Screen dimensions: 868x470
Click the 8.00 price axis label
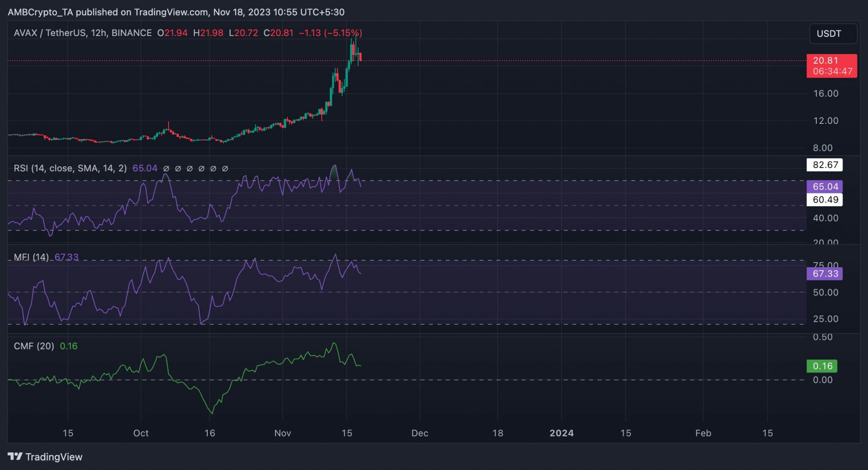pyautogui.click(x=823, y=148)
